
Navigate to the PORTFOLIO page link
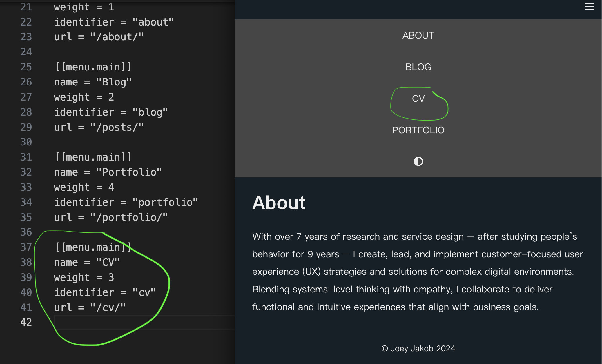418,130
